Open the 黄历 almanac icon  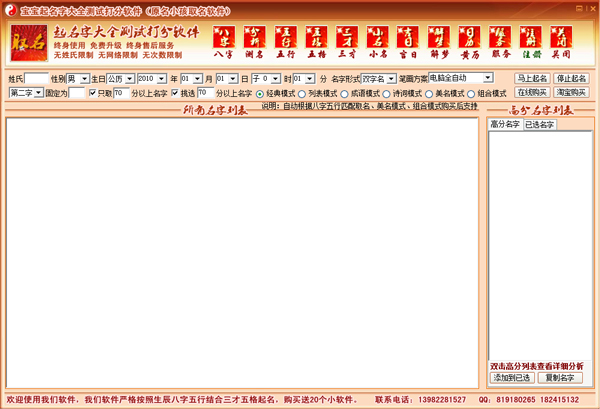click(472, 41)
